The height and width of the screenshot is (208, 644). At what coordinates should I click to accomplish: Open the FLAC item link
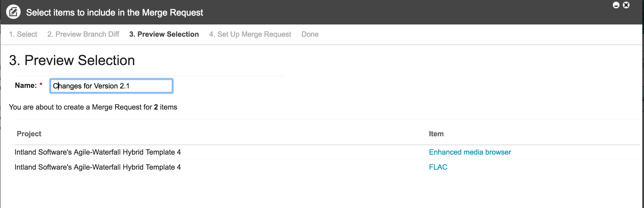coord(438,167)
